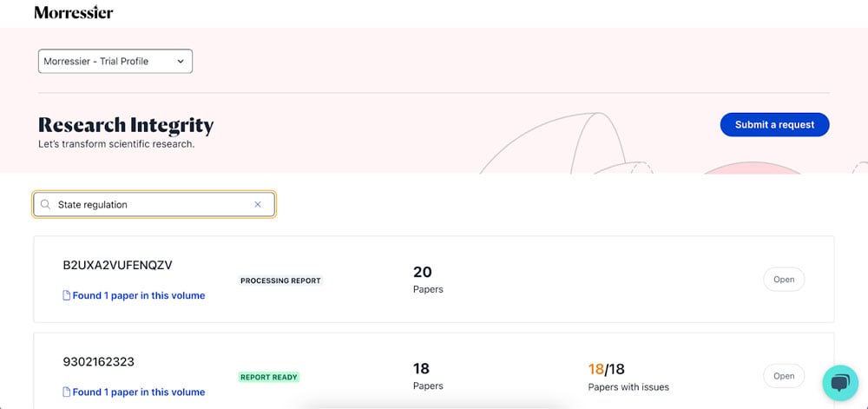
Task: Click the Morressier logo
Action: pos(73,13)
